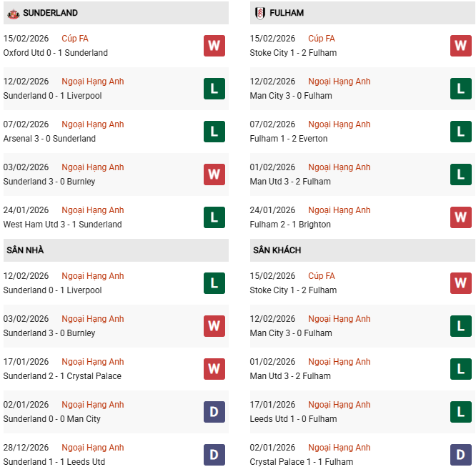Screen dimensions: 476x472
Task: Click the Fulham 2 - 1 Brighton match result
Action: [290, 225]
